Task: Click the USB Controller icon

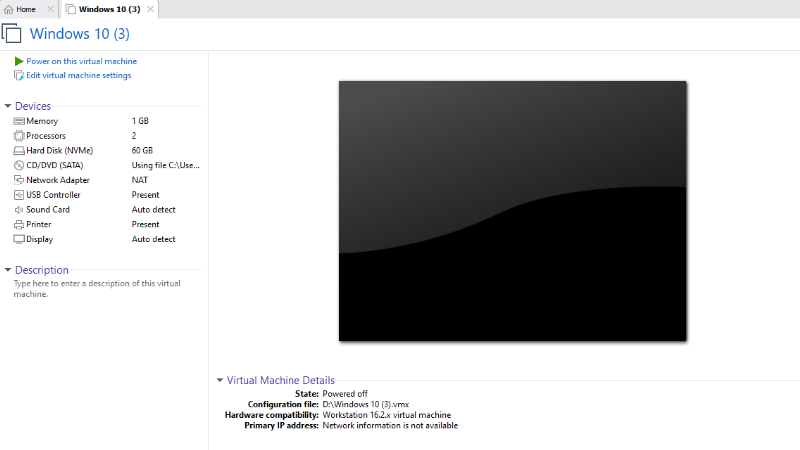Action: (18, 195)
